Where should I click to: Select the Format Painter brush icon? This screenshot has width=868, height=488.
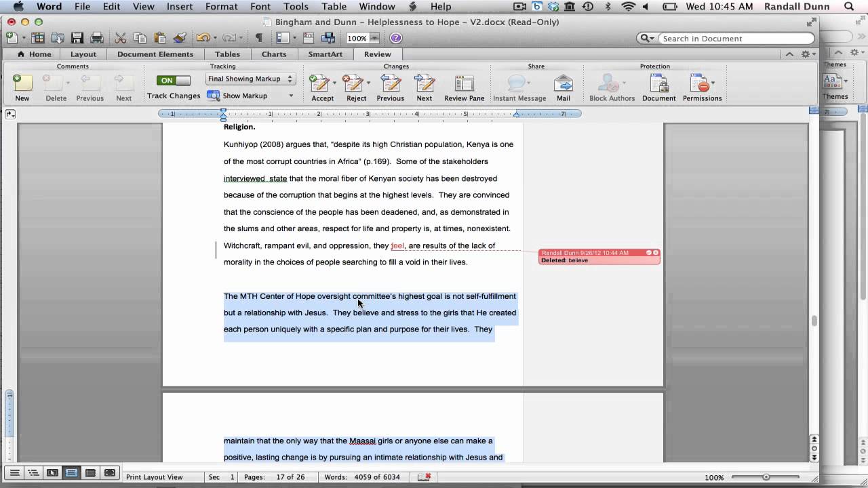180,38
